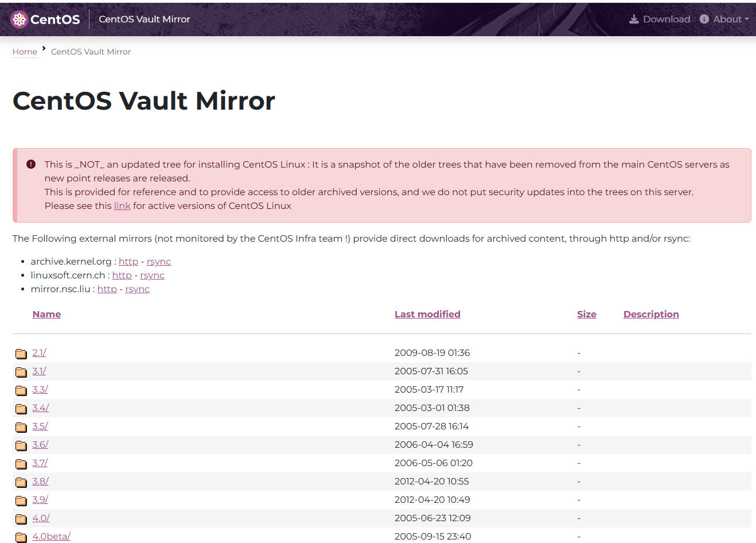The image size is (756, 543).
Task: Click the Download icon in the header
Action: [634, 19]
